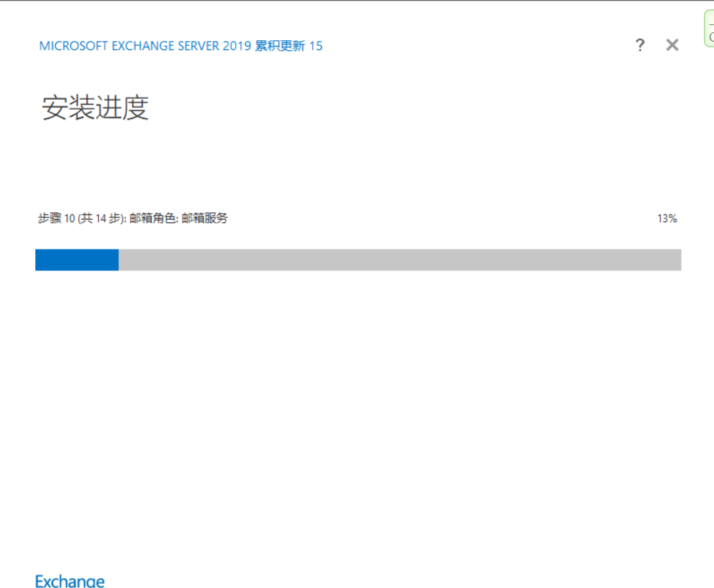Close the Exchange setup window
Viewport: 714px width, 588px height.
(x=672, y=45)
